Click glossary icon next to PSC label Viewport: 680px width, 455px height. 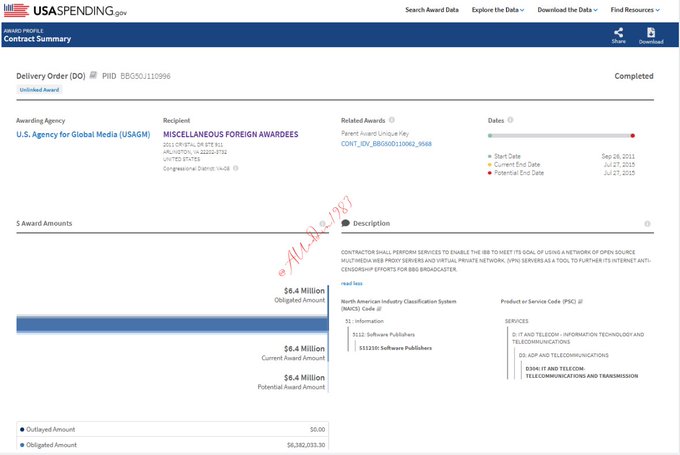580,300
